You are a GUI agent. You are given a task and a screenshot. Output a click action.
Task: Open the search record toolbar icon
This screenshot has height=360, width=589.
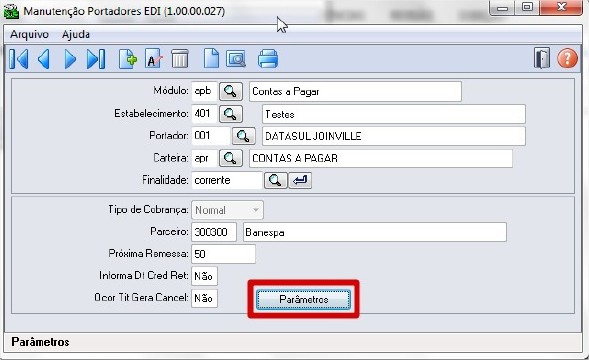coord(236,59)
